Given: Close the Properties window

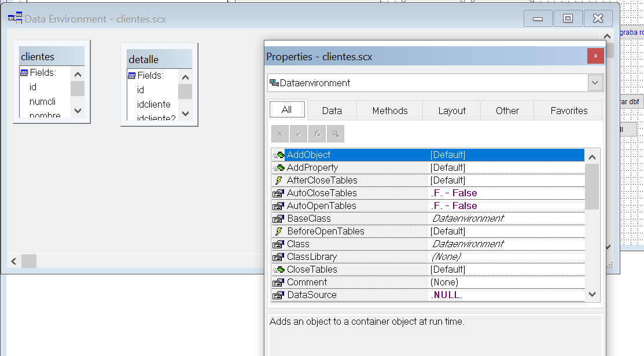Looking at the screenshot, I should point(595,56).
